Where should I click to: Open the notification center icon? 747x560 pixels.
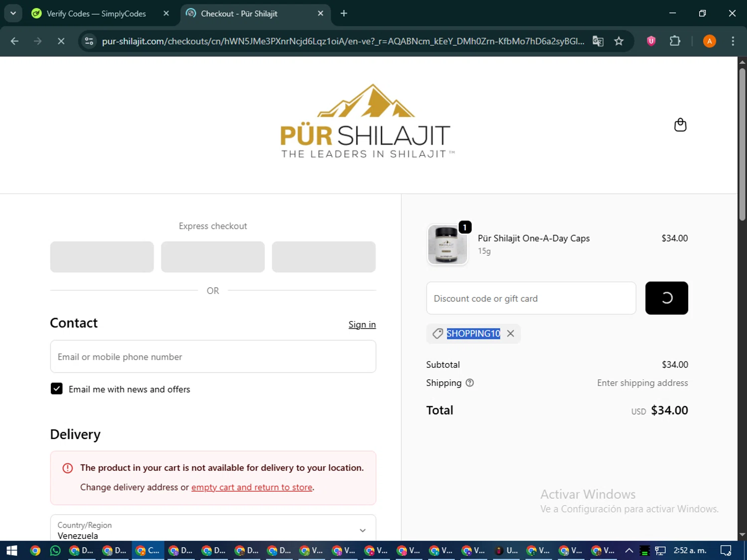(726, 551)
